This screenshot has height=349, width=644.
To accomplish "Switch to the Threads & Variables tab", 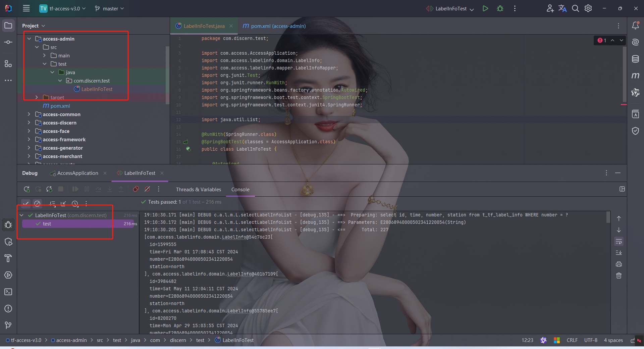I will 198,189.
